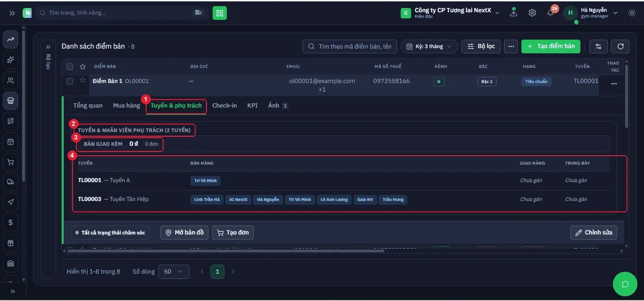Switch to the Mua hàng tab
644x301 pixels.
tap(126, 106)
